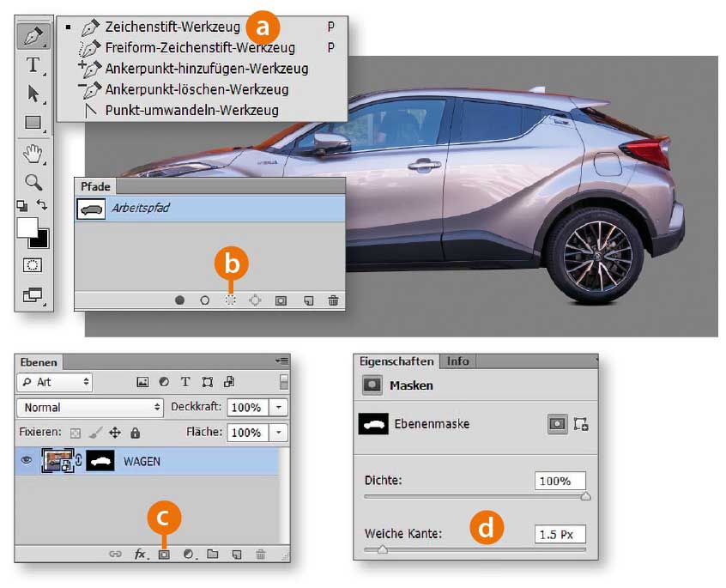Lock layer position icon

coord(115,433)
